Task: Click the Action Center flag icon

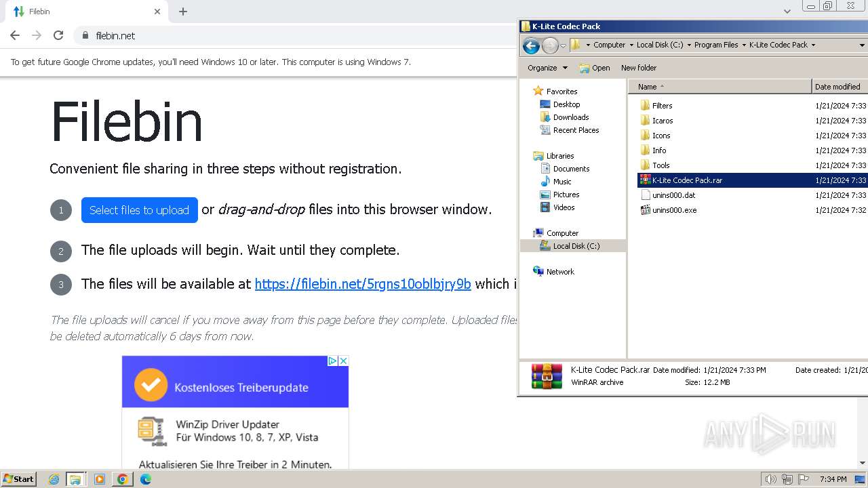Action: [804, 479]
